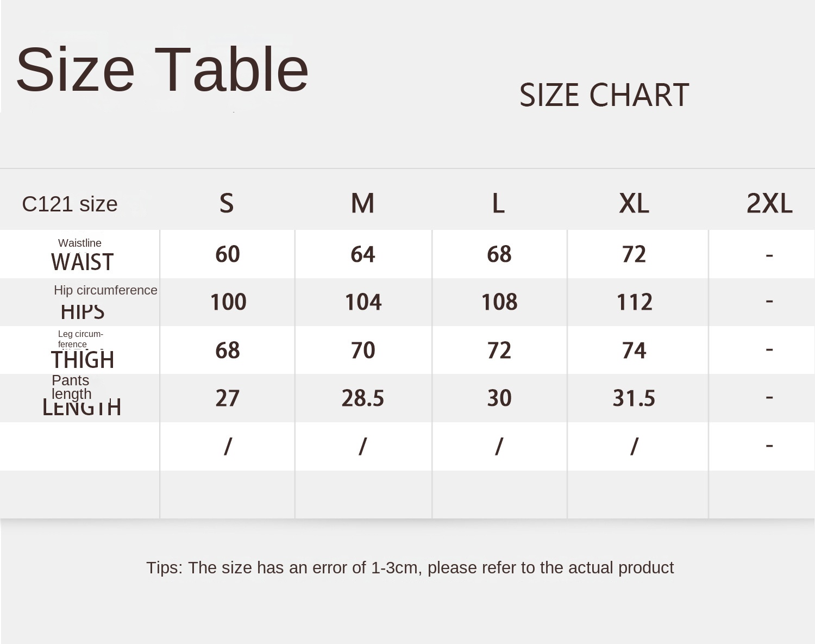This screenshot has height=644, width=815.
Task: Click the L size column header
Action: [498, 203]
